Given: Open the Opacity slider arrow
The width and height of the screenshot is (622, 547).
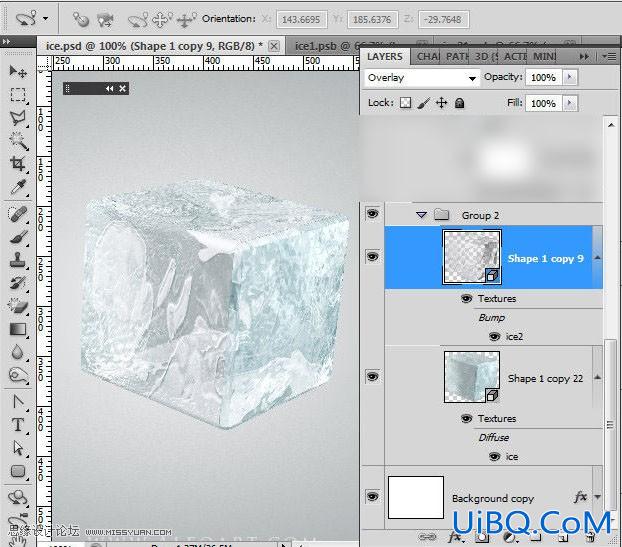Looking at the screenshot, I should point(570,77).
